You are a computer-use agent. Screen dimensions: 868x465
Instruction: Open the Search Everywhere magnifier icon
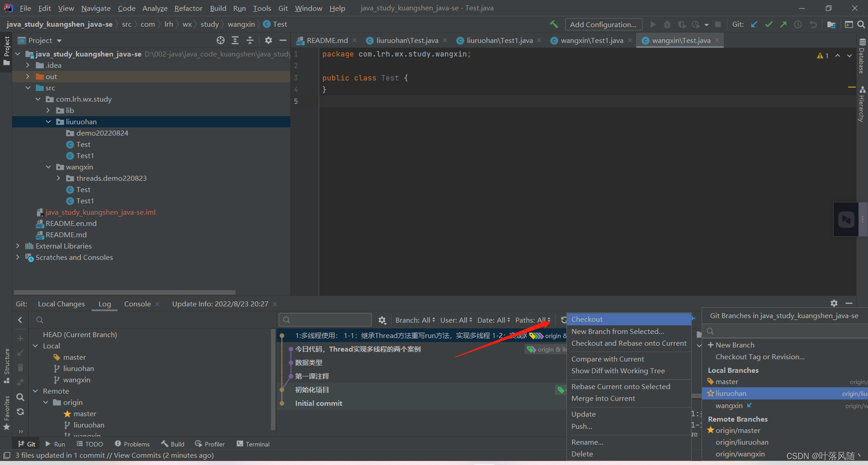[x=861, y=24]
